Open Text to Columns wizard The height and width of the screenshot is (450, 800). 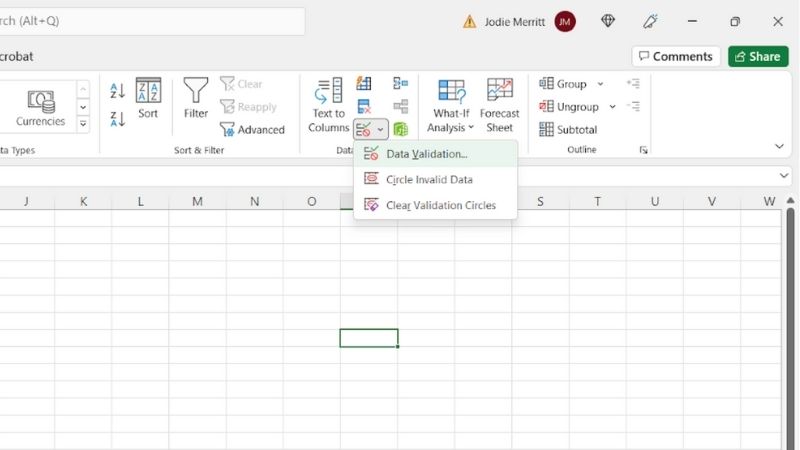(x=328, y=106)
